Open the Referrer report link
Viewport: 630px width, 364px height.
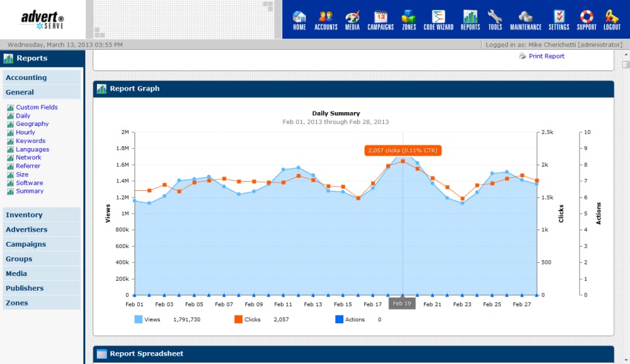coord(28,166)
